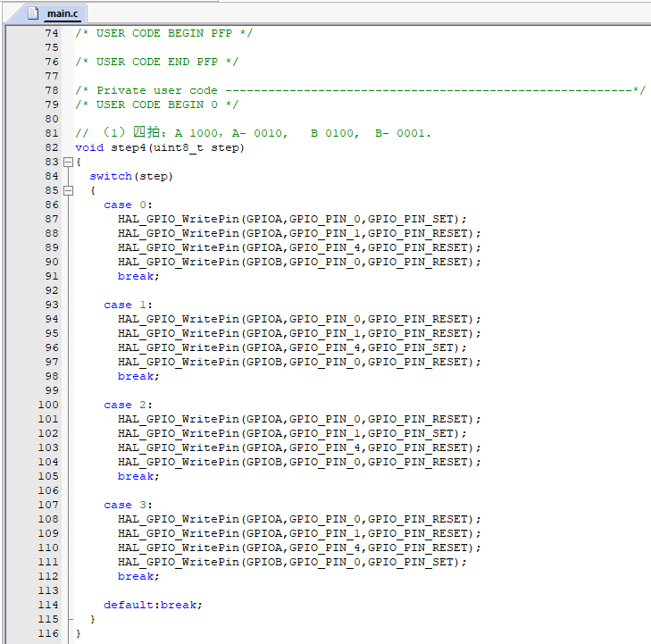
Task: Click comment 'USER CODE END PFP'
Action: [x=157, y=62]
